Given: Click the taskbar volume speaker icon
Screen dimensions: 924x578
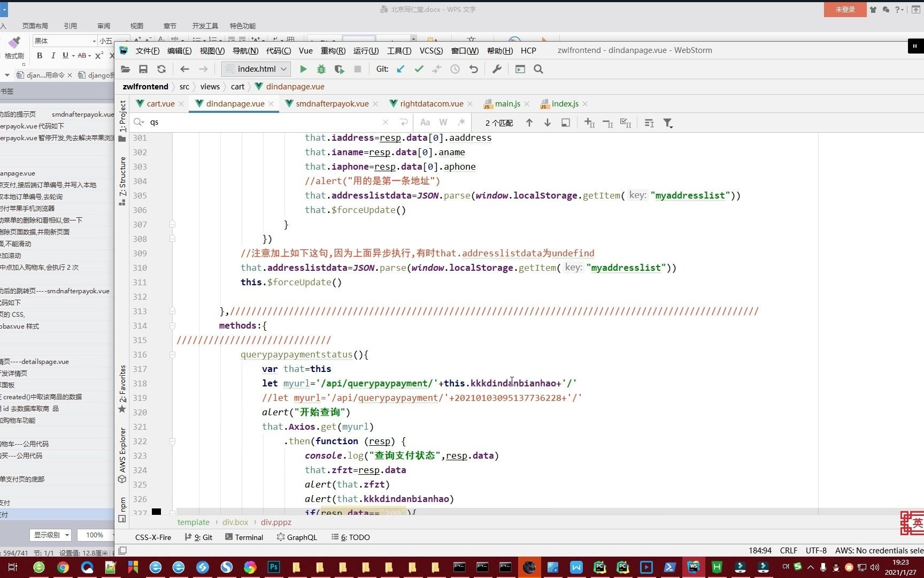Looking at the screenshot, I should coord(875,567).
